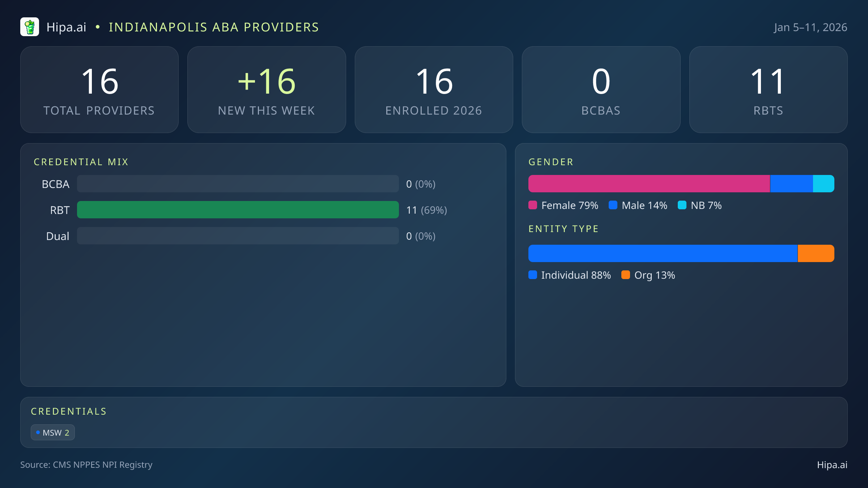The width and height of the screenshot is (868, 488).
Task: Click the Hipa.ai logo icon
Action: (x=30, y=27)
